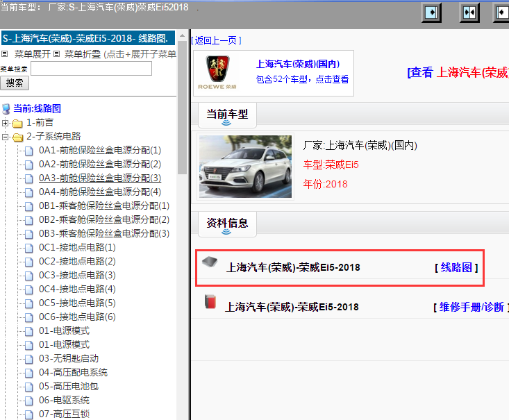Open 0C3-接地点电路(3)
Screen dimensions: 509x420
click(77, 275)
